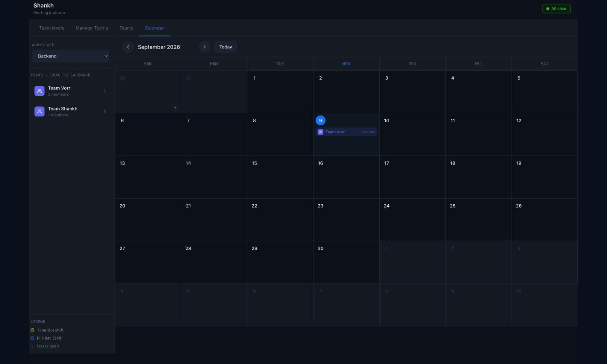
Task: Click the September 12 day cell
Action: tap(545, 134)
